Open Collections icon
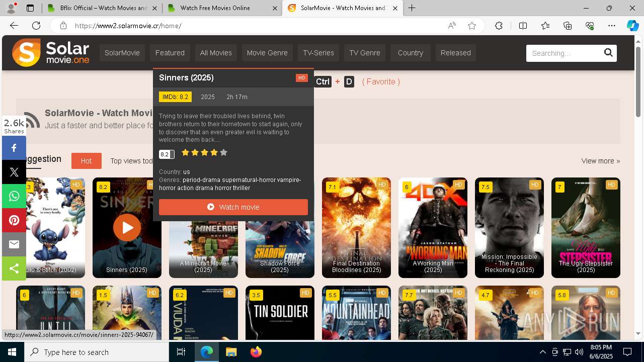 (568, 26)
